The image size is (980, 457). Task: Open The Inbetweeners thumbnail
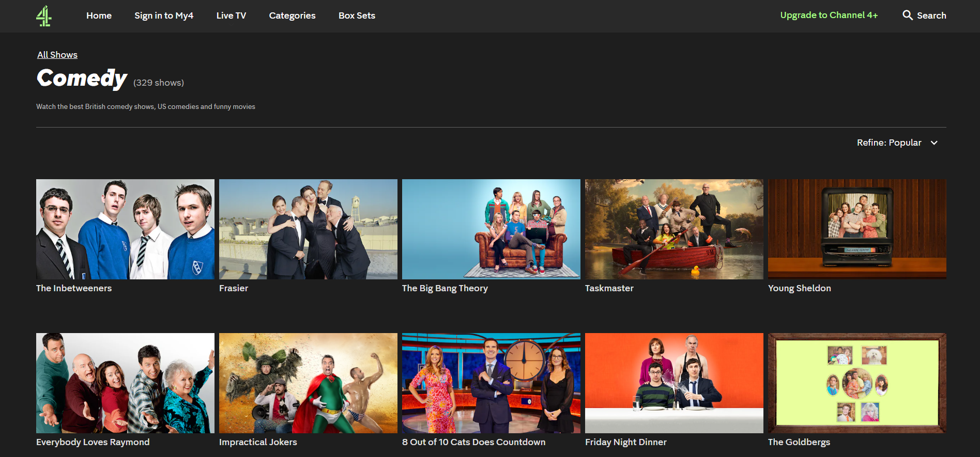pos(125,229)
